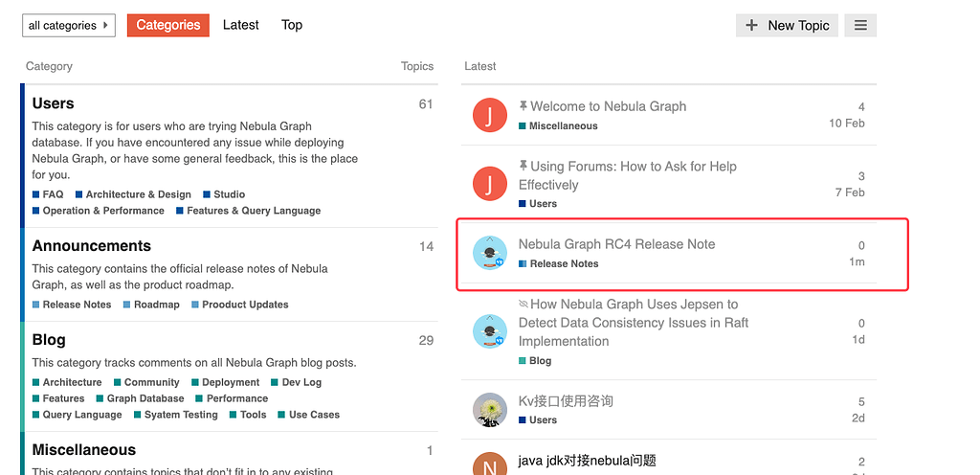The height and width of the screenshot is (475, 980).
Task: Click Users tag under Kv接口使用咨询 topic
Action: pyautogui.click(x=538, y=419)
